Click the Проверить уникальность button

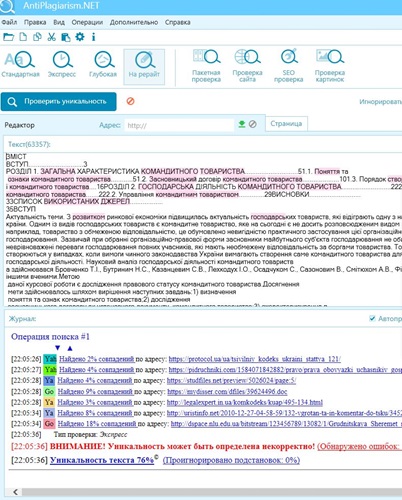click(59, 102)
